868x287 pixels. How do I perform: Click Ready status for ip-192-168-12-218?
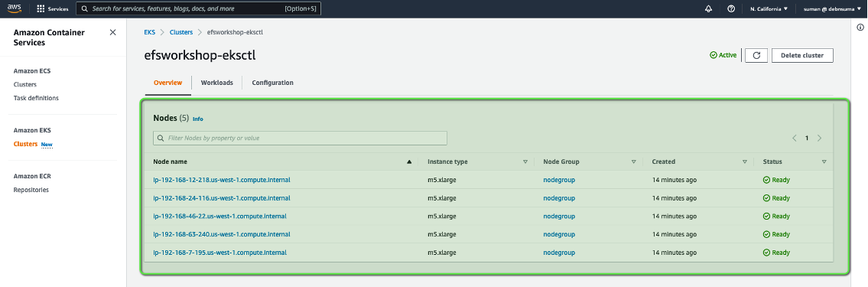coord(776,180)
